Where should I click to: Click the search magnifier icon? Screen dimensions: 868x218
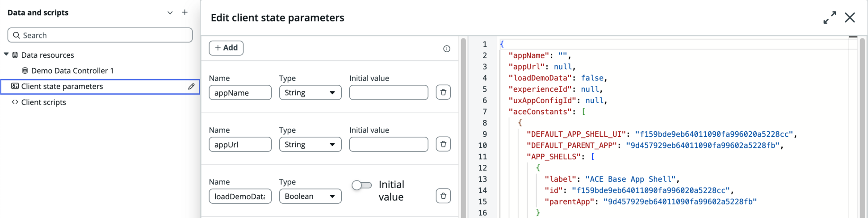17,35
